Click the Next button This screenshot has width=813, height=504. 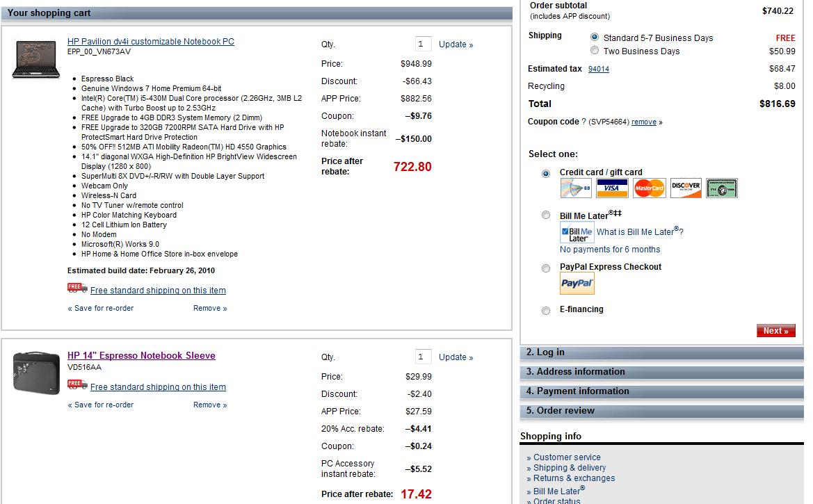[775, 331]
